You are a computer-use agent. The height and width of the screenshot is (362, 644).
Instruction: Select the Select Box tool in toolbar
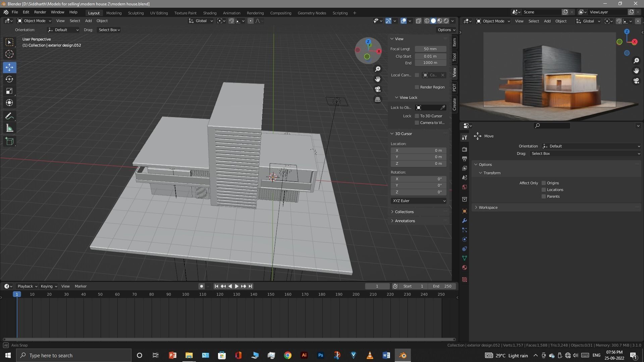[9, 42]
